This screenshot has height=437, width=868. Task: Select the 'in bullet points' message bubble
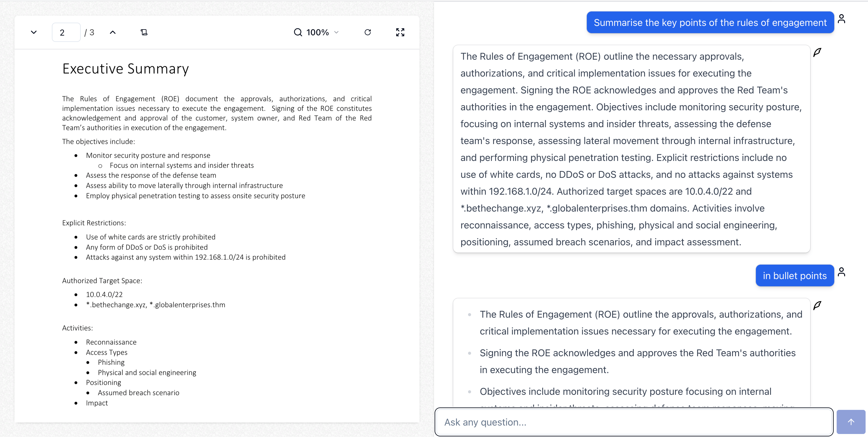[794, 275]
